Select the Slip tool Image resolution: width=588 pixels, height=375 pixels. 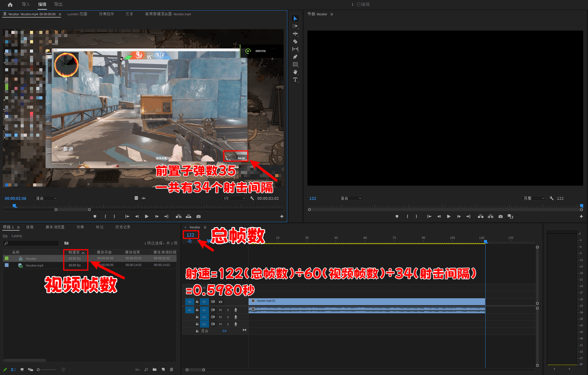[x=295, y=49]
